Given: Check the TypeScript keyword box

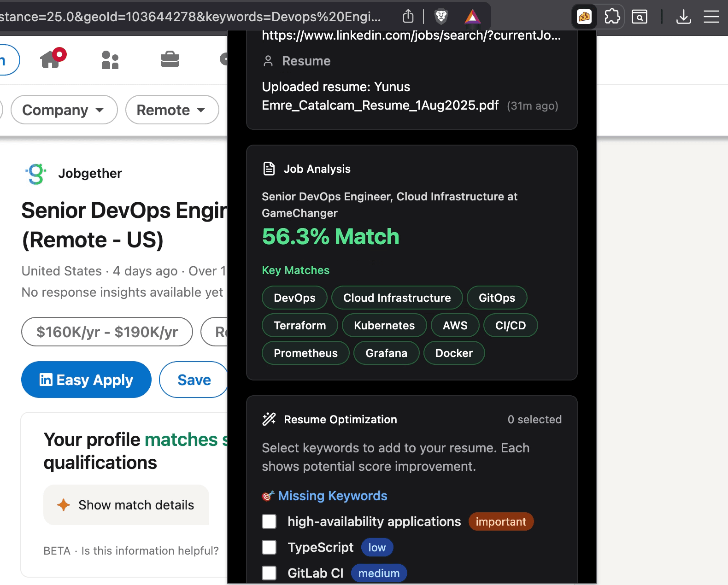Looking at the screenshot, I should (x=269, y=547).
